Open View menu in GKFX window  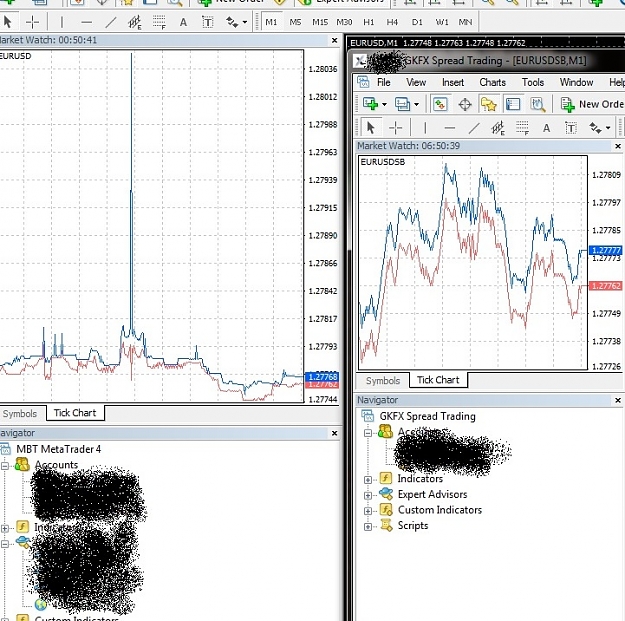pos(416,82)
